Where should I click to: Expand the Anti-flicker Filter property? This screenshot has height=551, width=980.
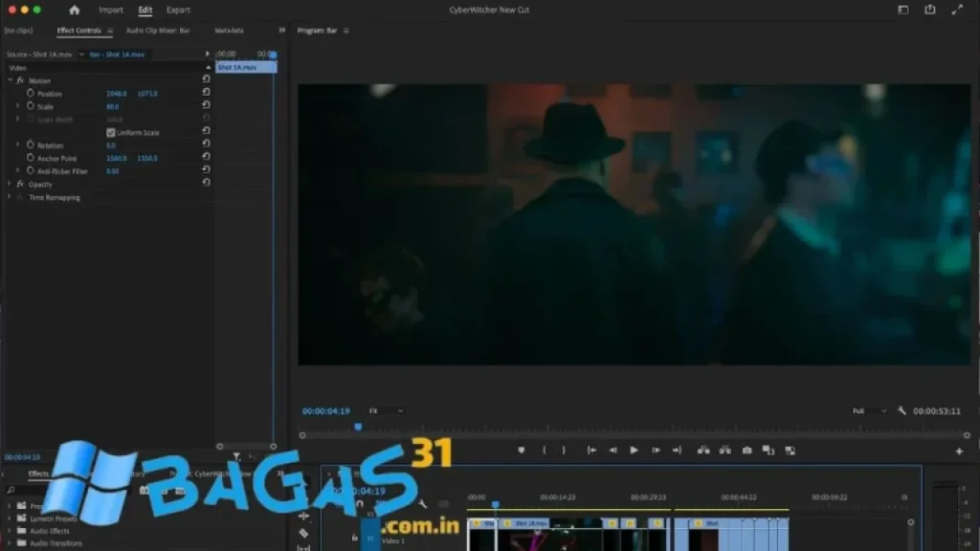point(17,170)
